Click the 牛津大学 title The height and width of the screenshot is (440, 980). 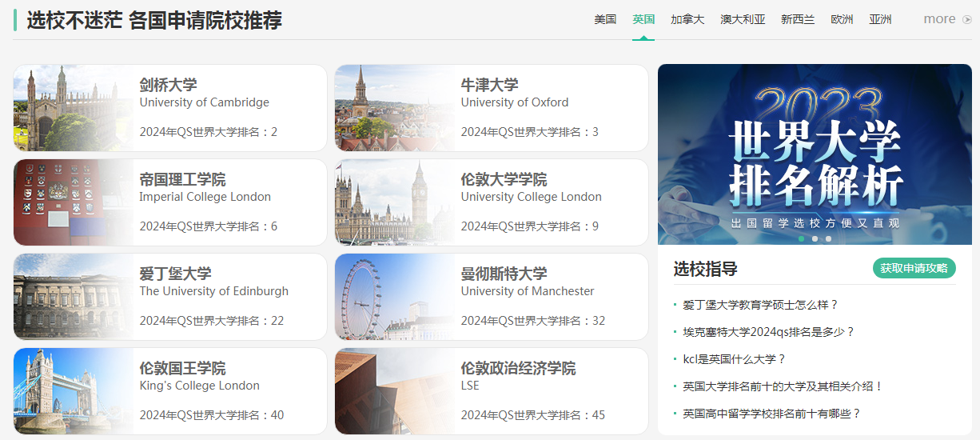point(489,85)
